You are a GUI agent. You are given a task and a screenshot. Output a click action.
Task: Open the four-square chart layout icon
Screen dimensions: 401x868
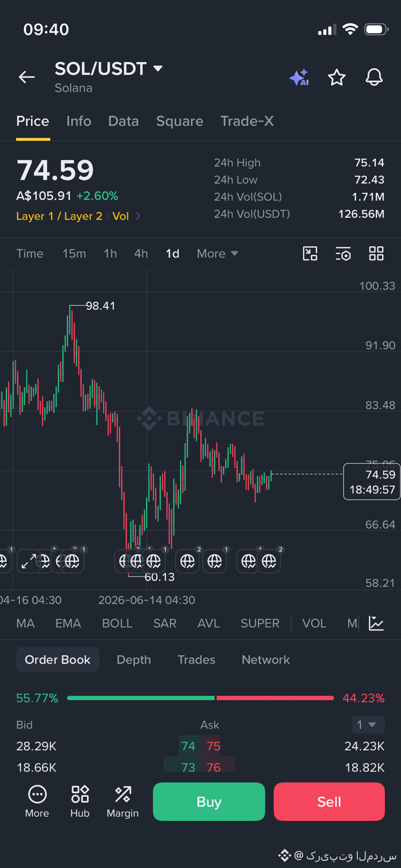click(x=376, y=253)
